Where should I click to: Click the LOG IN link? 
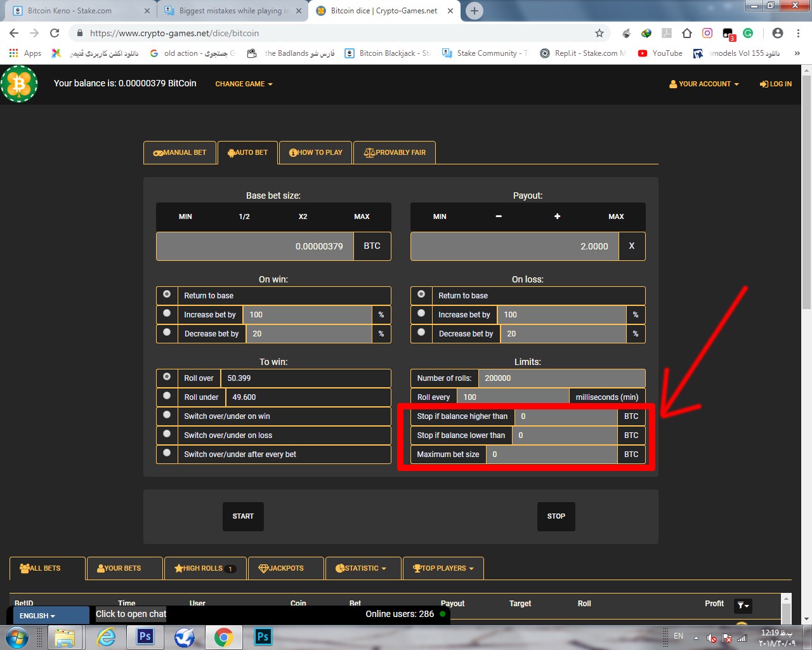pos(775,84)
